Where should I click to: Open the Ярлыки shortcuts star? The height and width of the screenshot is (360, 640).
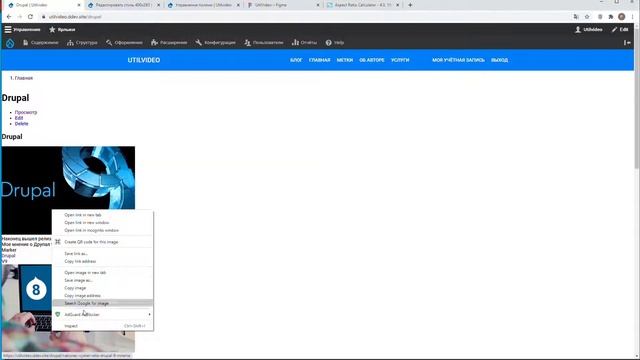tap(62, 29)
